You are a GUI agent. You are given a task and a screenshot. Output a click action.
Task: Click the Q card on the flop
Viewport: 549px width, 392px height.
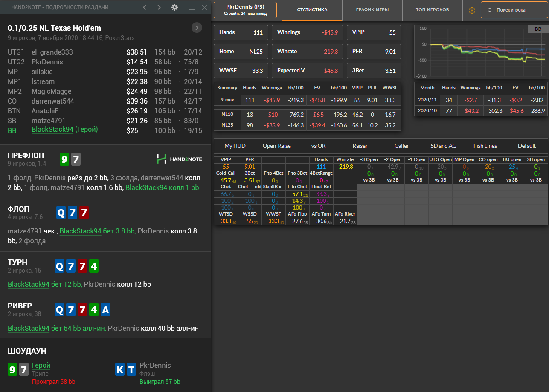tap(61, 213)
